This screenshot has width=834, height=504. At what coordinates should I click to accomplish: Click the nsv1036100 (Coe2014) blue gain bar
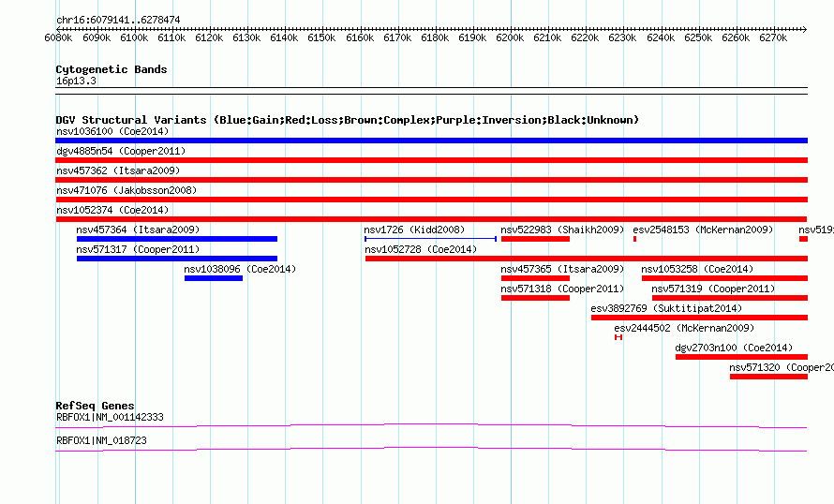[x=431, y=141]
